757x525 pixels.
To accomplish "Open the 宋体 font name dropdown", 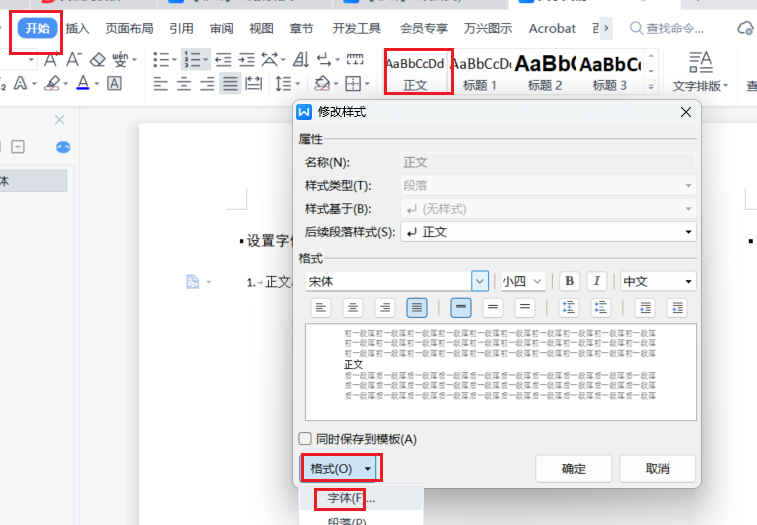I will (480, 281).
